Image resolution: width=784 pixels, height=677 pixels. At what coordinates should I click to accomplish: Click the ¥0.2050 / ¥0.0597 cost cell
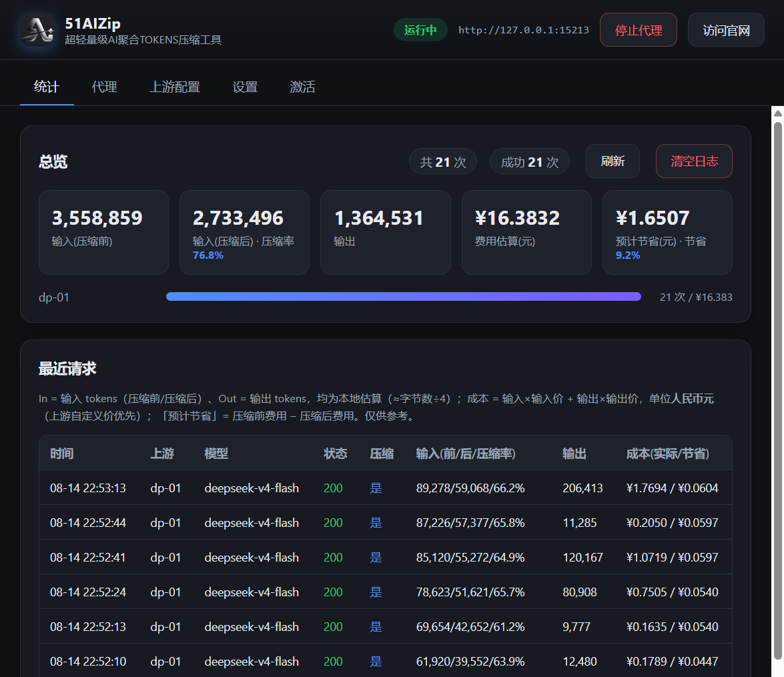point(673,522)
